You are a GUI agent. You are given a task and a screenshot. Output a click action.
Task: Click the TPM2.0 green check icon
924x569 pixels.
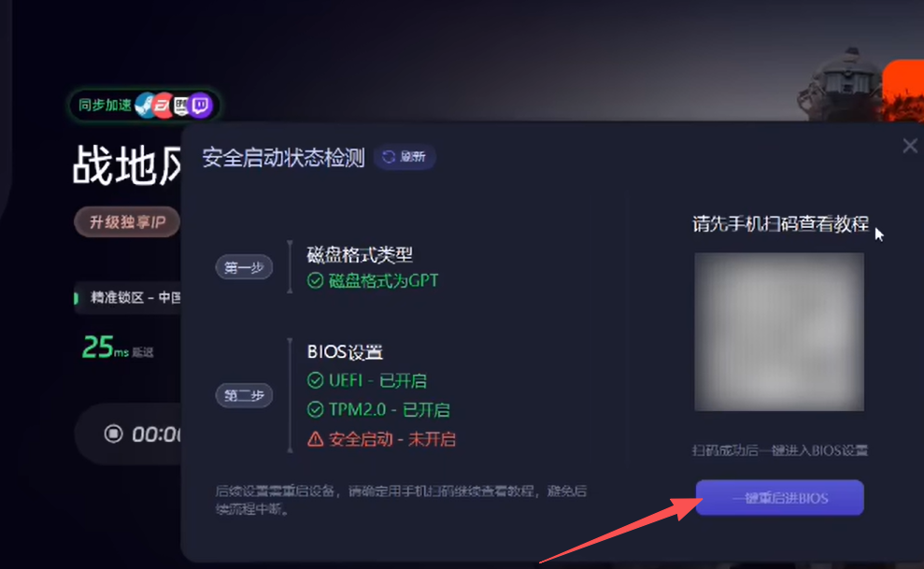[x=315, y=409]
